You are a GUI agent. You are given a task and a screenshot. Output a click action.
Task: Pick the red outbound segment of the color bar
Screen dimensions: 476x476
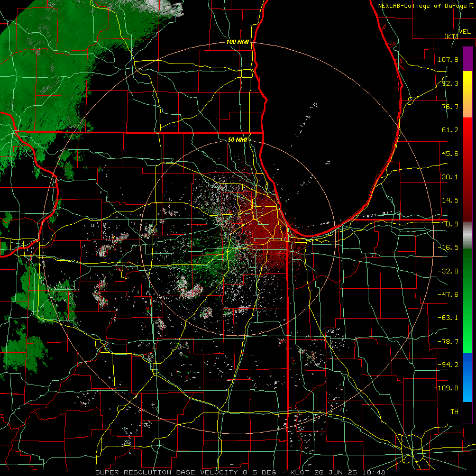tap(467, 169)
